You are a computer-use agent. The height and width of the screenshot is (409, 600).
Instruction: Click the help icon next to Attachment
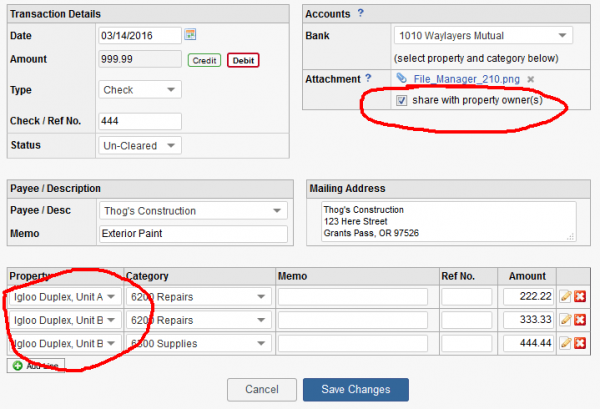pyautogui.click(x=369, y=78)
